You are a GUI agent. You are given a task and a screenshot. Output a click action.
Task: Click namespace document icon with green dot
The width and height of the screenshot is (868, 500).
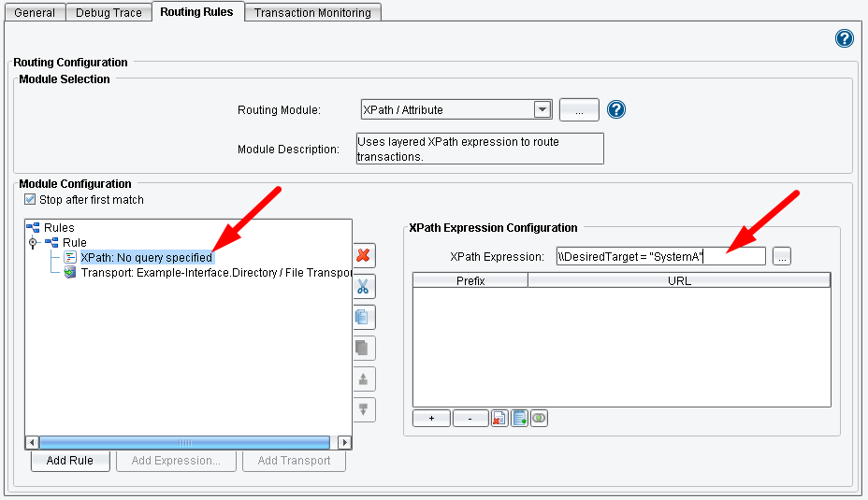click(519, 419)
